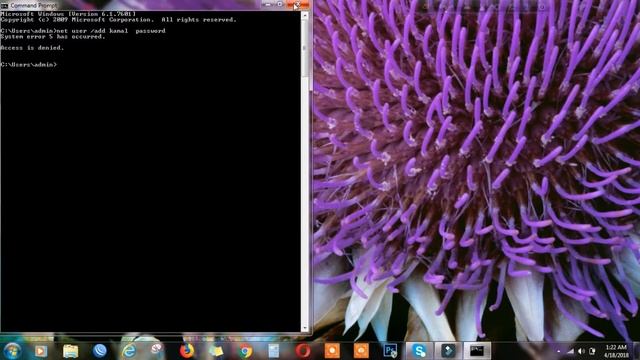Open the power tray icon beside volume
Image resolution: width=640 pixels, height=360 pixels.
pyautogui.click(x=592, y=351)
